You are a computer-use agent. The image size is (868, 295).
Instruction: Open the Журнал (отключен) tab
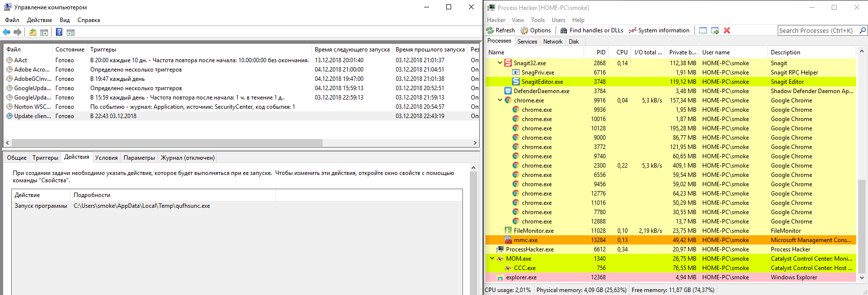(x=188, y=158)
